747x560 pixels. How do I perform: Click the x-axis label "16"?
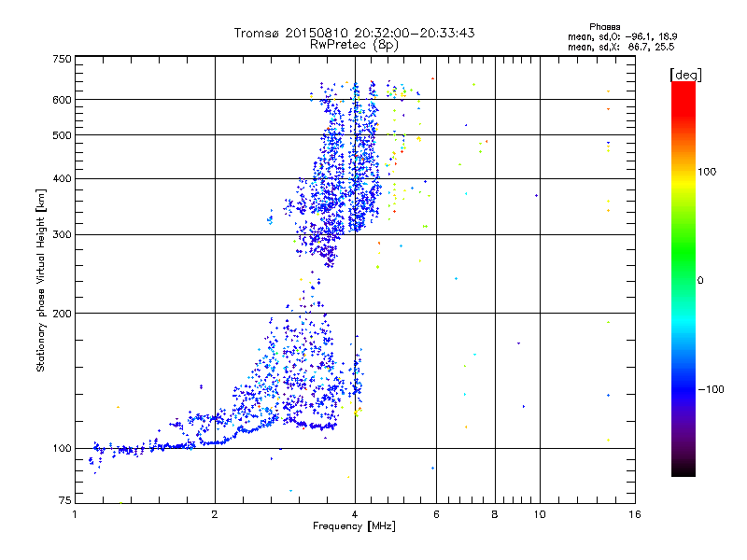click(635, 514)
